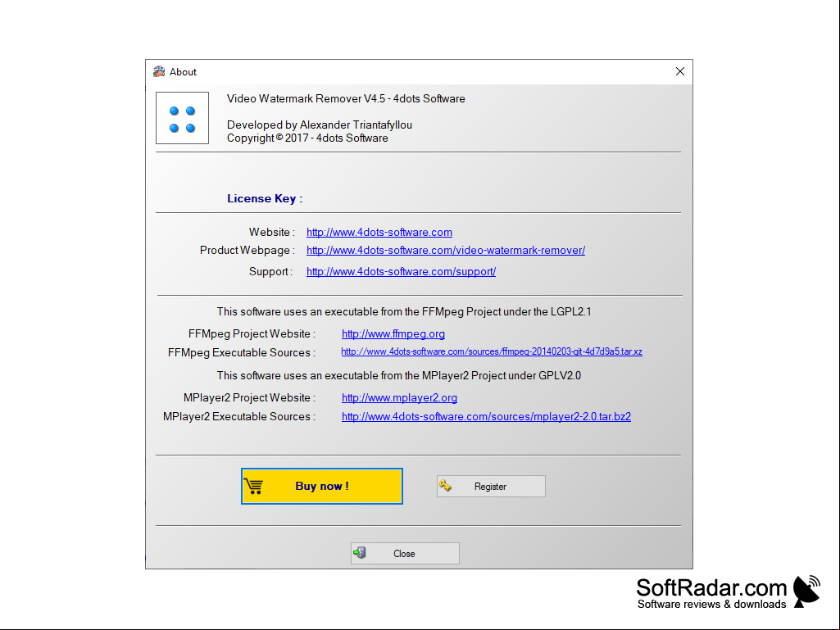Visit the http://www.mplayer2.org link
This screenshot has width=840, height=630.
point(400,398)
